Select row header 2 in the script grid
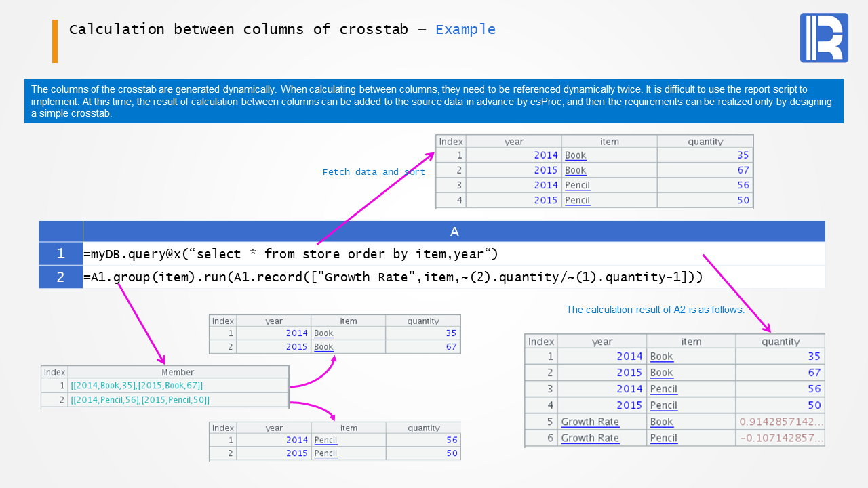868x488 pixels. click(61, 277)
